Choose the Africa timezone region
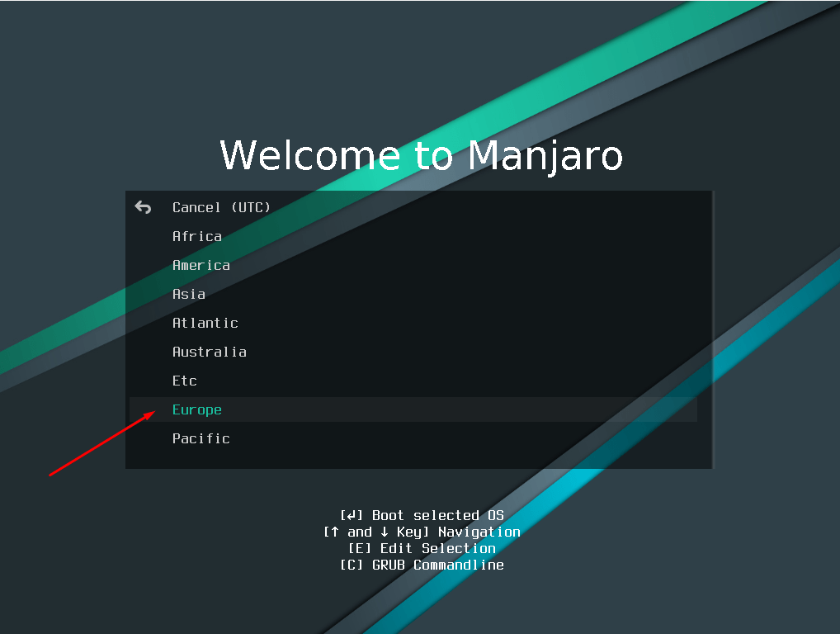The height and width of the screenshot is (634, 840). 197,236
